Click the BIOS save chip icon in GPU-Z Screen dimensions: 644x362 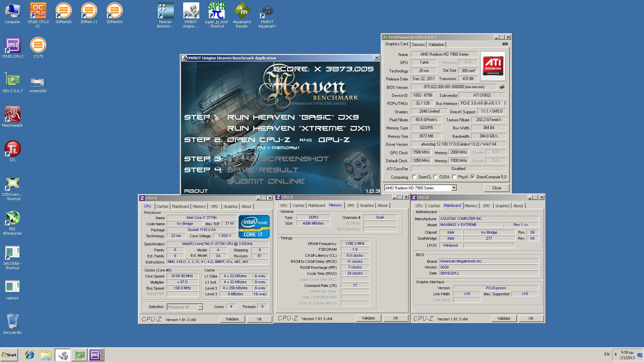(x=502, y=87)
